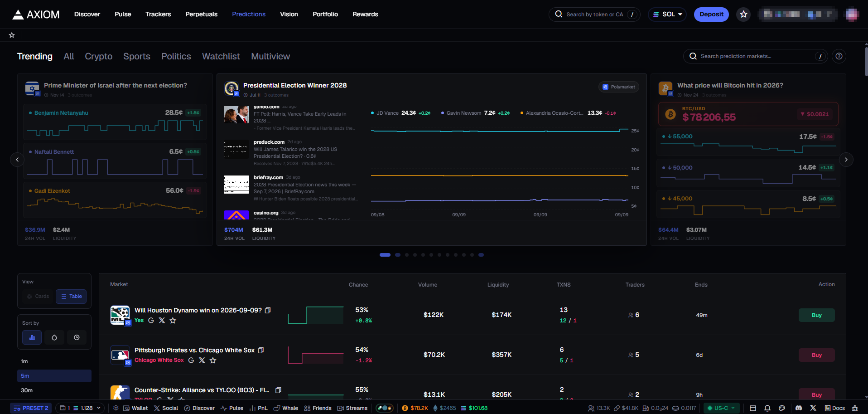This screenshot has height=414, width=868.
Task: Copy the Counter-Strike Alliance vs TYLOO title
Action: tap(278, 390)
